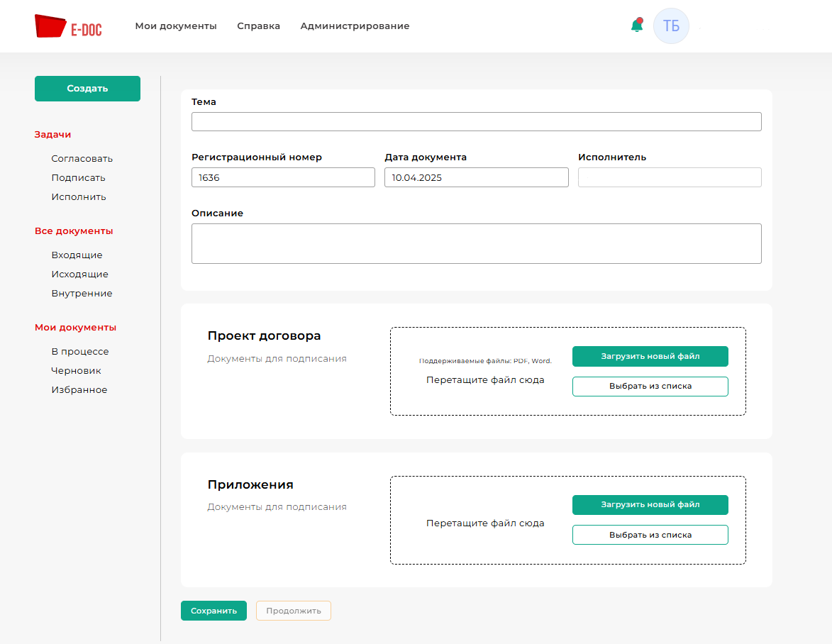Open the Справка menu item

pos(258,26)
